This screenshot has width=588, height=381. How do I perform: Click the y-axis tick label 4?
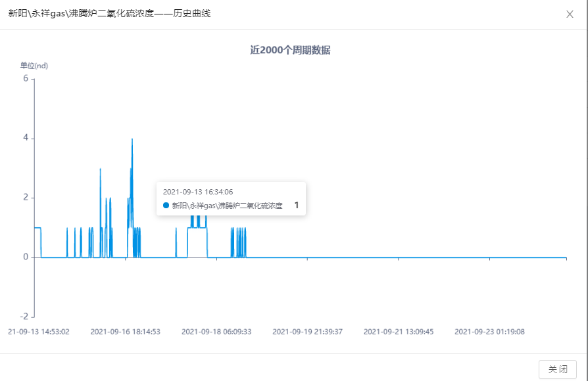(26, 139)
